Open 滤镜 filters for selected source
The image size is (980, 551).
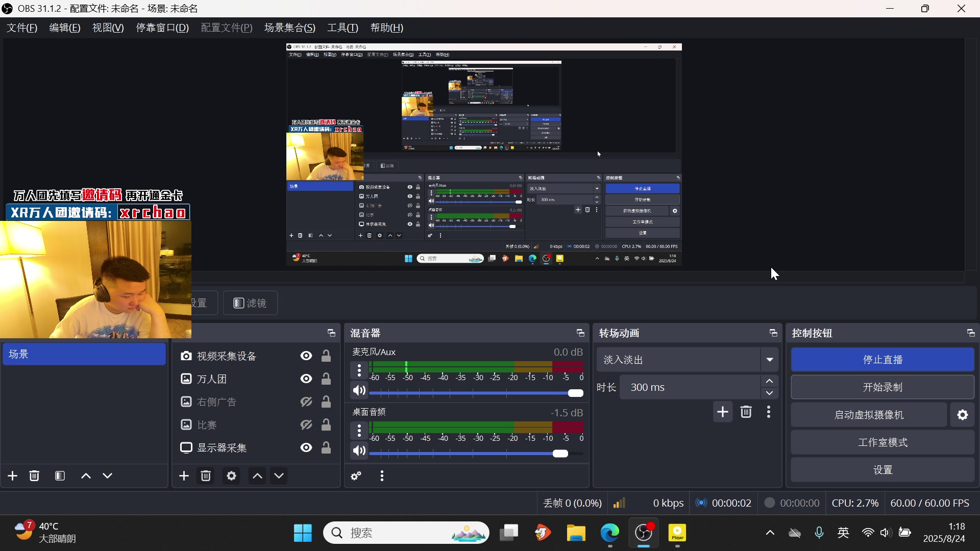250,304
